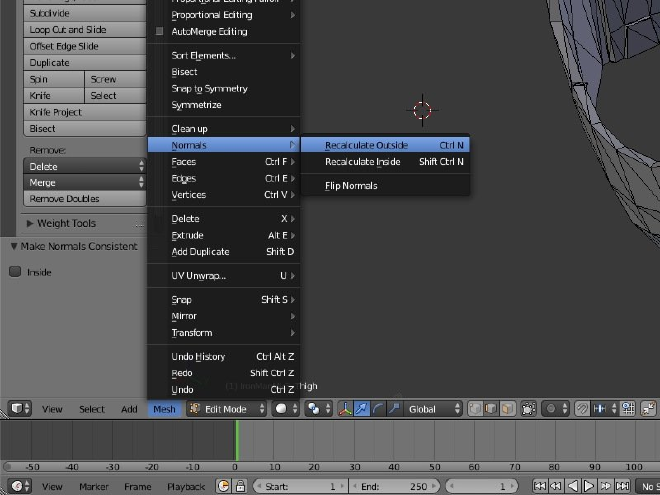Click the Screw tool button

(115, 79)
